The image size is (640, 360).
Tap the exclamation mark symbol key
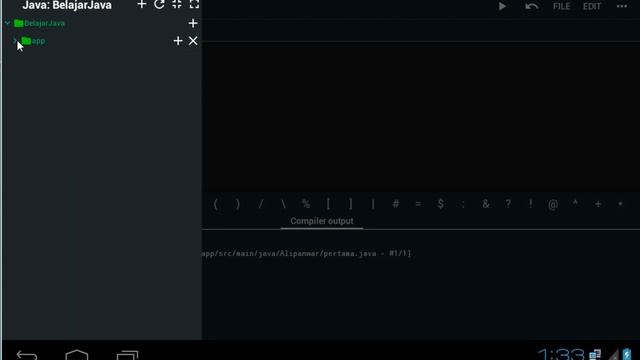[x=531, y=204]
